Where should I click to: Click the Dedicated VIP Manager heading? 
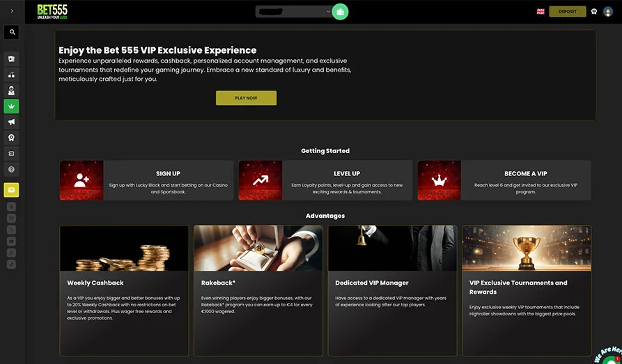372,283
